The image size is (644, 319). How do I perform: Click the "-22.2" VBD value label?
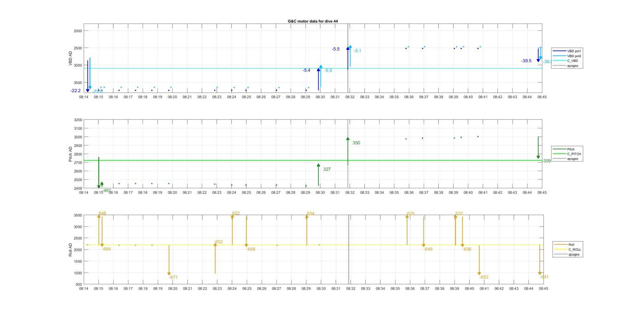pos(75,91)
